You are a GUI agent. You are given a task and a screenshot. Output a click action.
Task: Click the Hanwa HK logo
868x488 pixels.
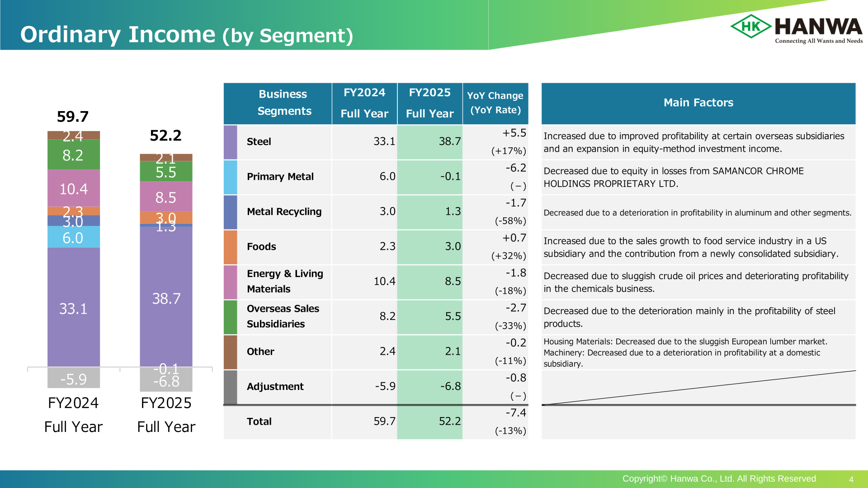pyautogui.click(x=797, y=28)
